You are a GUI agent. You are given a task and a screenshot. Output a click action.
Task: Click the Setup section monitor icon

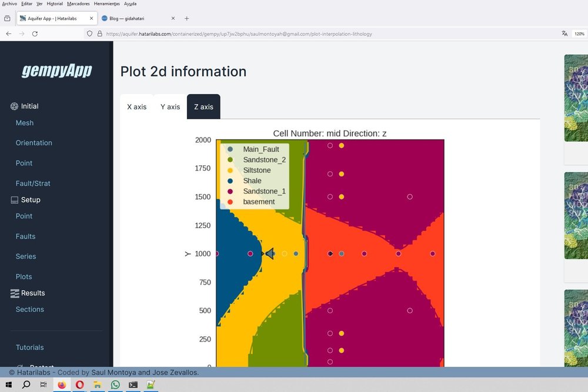pyautogui.click(x=14, y=200)
